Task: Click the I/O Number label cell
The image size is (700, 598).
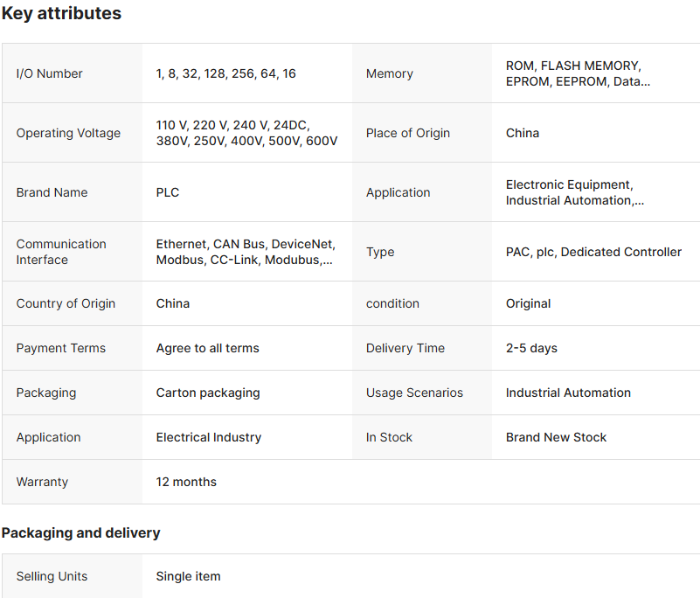Action: click(x=50, y=73)
